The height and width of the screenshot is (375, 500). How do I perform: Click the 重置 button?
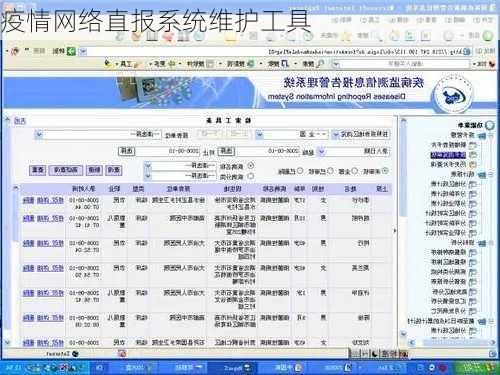coord(38,170)
